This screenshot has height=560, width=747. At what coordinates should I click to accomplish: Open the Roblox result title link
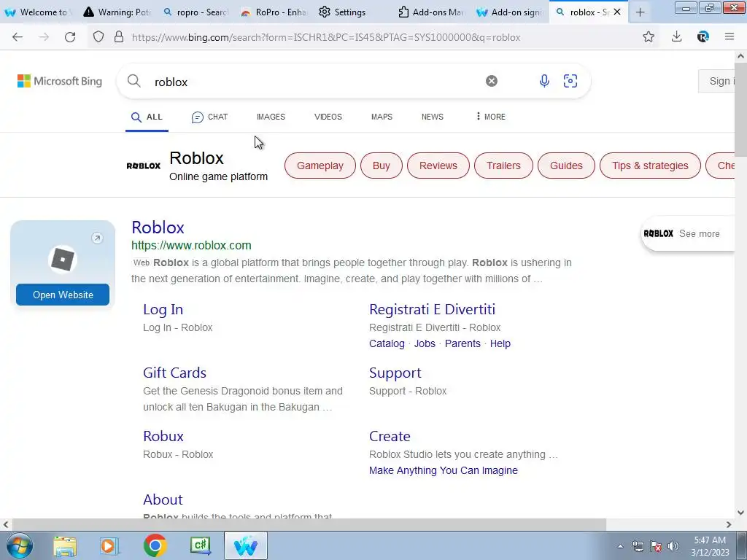158,227
